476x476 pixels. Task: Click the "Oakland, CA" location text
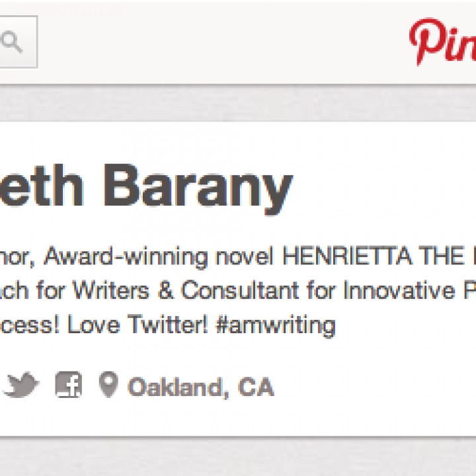[x=200, y=387]
